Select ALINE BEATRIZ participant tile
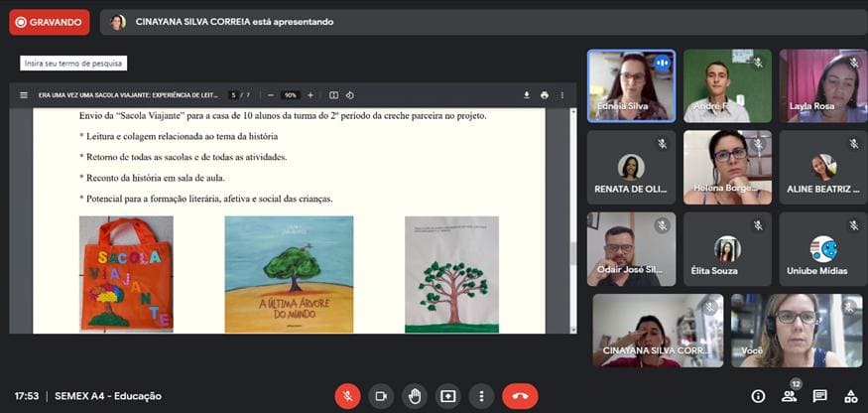This screenshot has height=413, width=868. pyautogui.click(x=823, y=168)
